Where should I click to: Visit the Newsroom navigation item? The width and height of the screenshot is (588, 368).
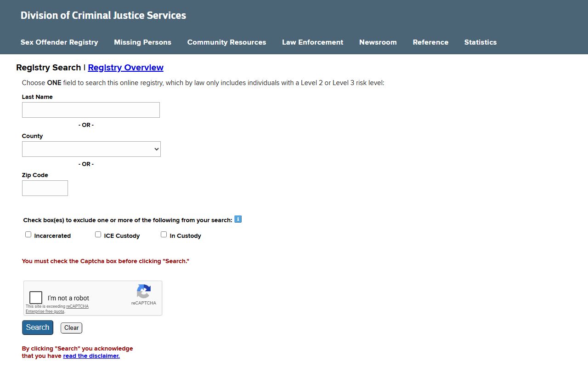(x=378, y=42)
